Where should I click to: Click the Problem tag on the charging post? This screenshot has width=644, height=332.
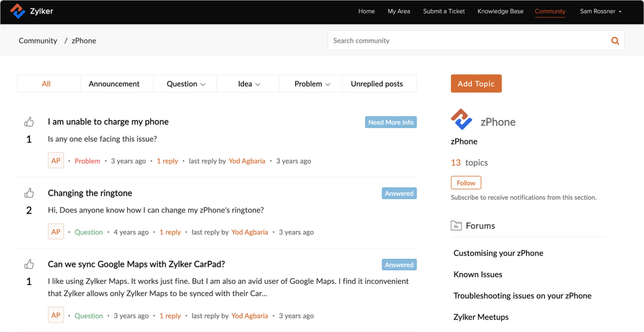pyautogui.click(x=87, y=161)
